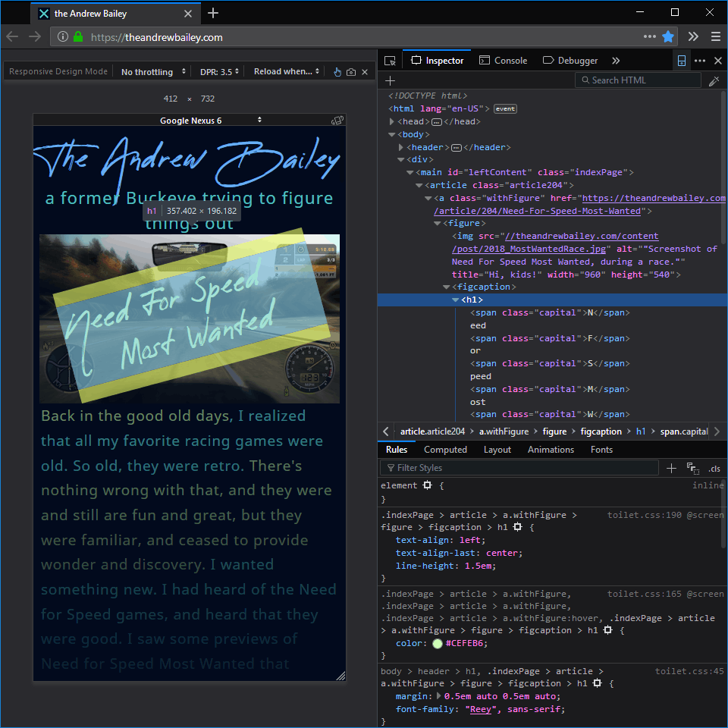Screen dimensions: 728x728
Task: Collapse the figcaption node twisty
Action: click(x=446, y=287)
